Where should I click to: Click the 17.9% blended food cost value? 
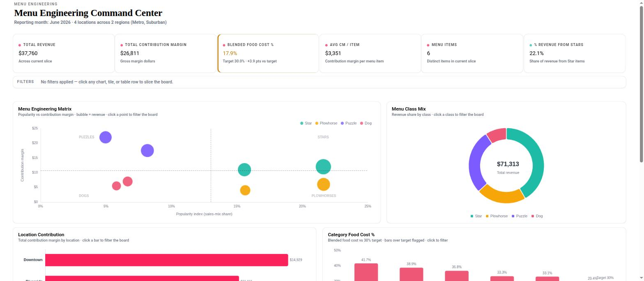click(230, 53)
